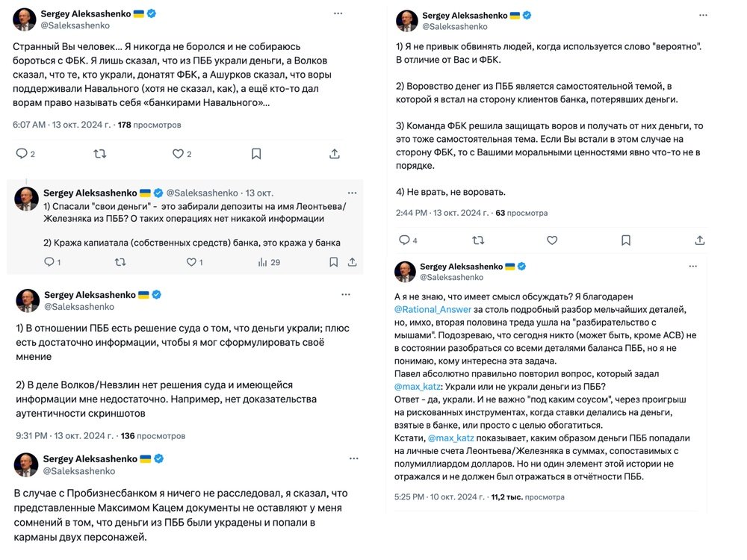This screenshot has width=747, height=560.
Task: Open the 6:07 AM 13 окт. timestamp
Action: pos(62,125)
